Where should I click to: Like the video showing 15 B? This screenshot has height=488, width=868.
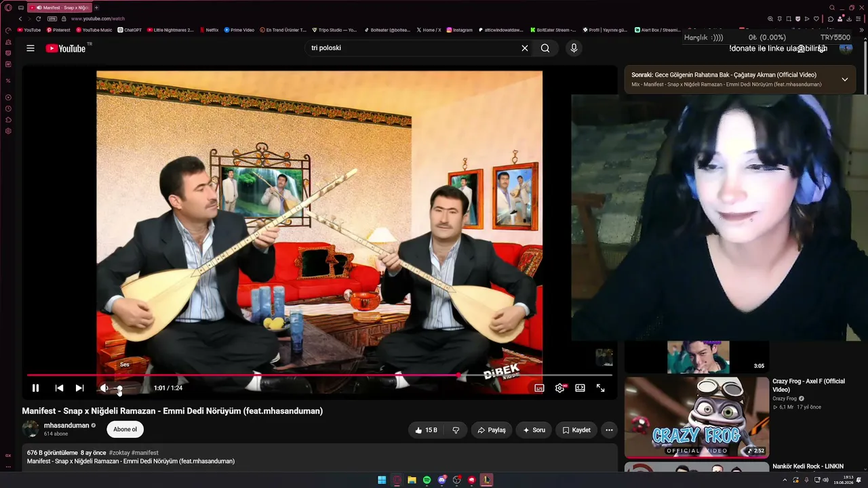pos(426,430)
